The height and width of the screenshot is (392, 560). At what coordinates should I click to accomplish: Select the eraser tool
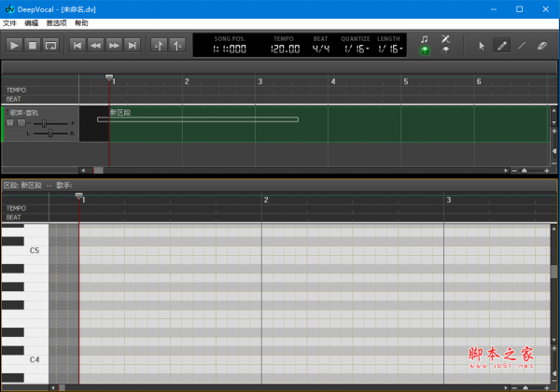tap(541, 46)
